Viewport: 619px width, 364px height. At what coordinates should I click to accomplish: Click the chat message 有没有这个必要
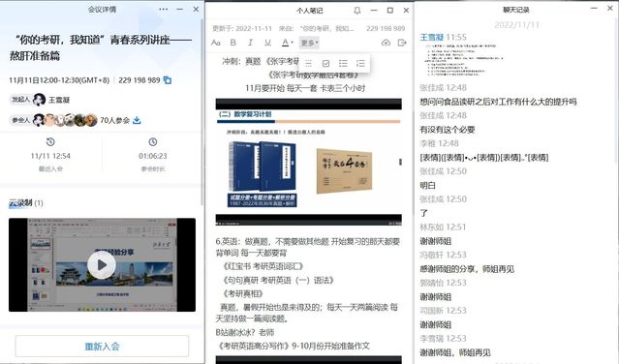pyautogui.click(x=448, y=130)
